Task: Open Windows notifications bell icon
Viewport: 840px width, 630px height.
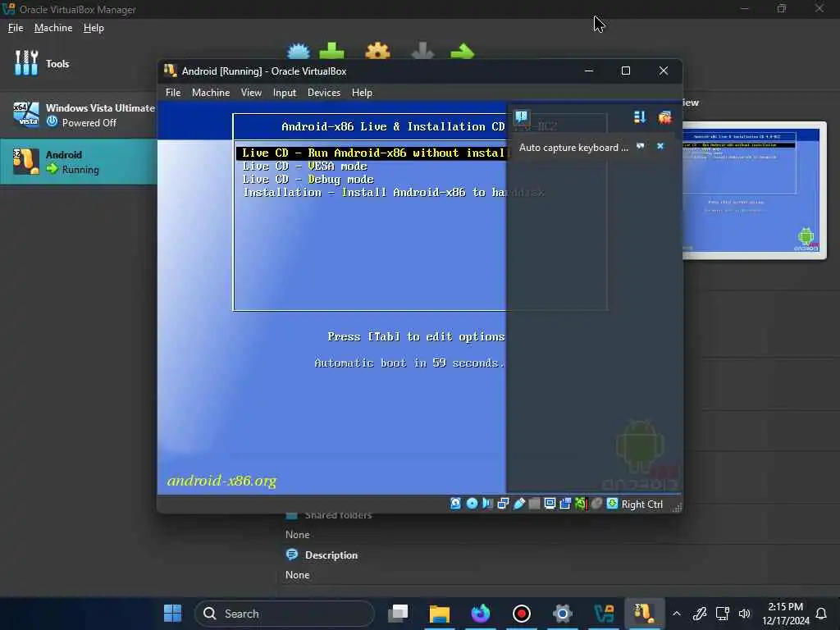Action: coord(820,614)
